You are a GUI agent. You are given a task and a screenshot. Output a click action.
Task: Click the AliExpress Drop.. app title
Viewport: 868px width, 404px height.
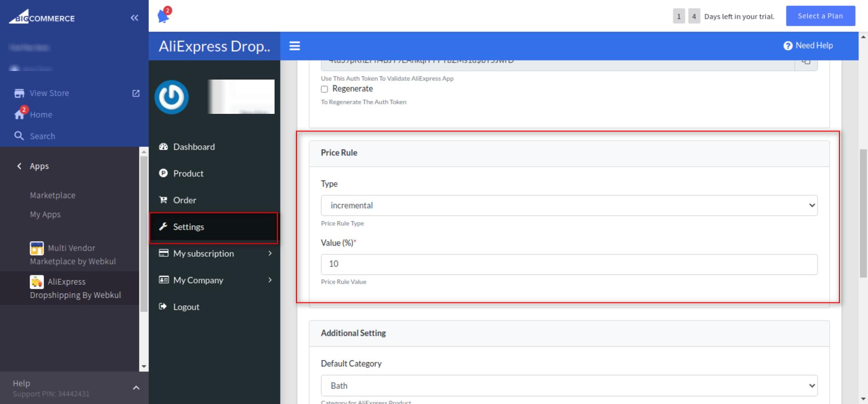pyautogui.click(x=214, y=46)
